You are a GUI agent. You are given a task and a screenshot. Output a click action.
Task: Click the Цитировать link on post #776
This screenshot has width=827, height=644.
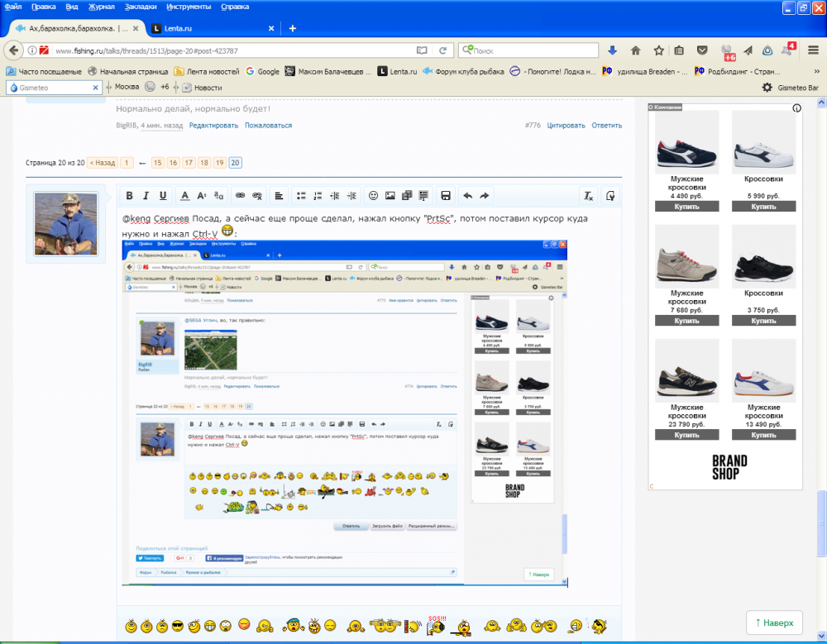tap(566, 126)
